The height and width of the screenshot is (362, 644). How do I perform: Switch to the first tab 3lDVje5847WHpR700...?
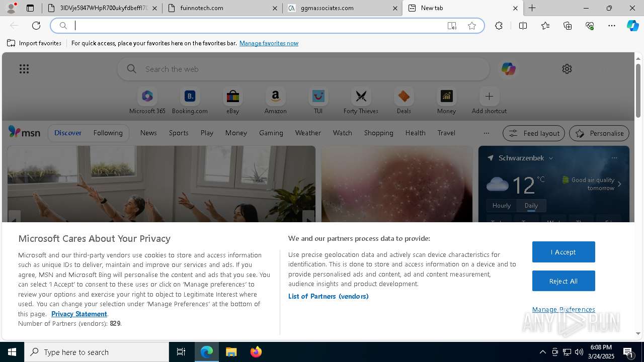click(x=102, y=8)
